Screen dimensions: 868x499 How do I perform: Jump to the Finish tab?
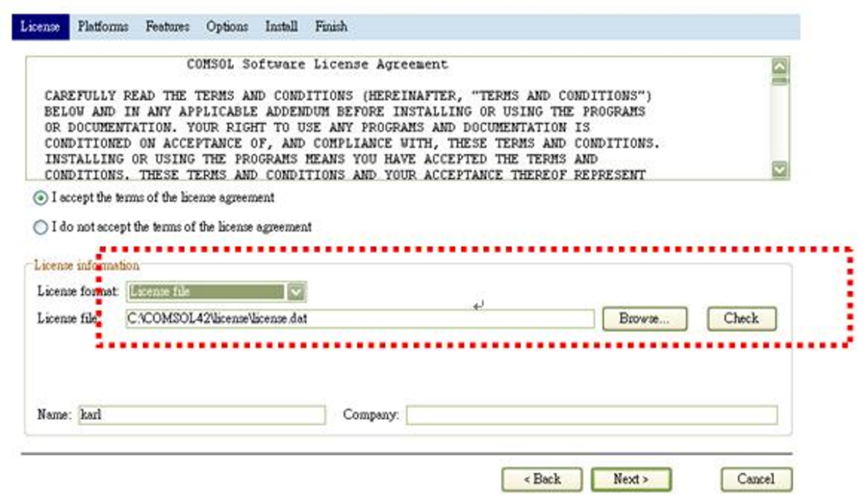[x=331, y=27]
